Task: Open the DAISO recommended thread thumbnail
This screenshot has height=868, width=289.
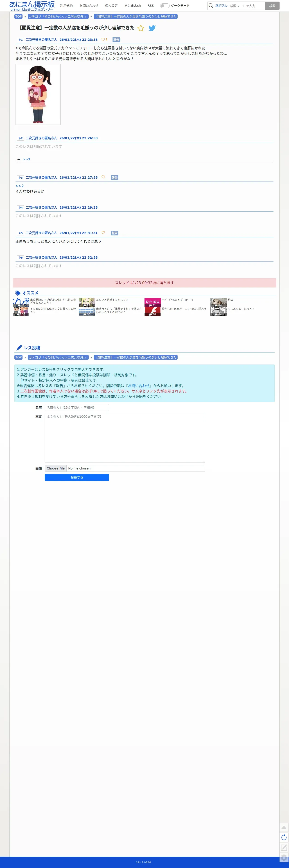Action: pyautogui.click(x=153, y=302)
